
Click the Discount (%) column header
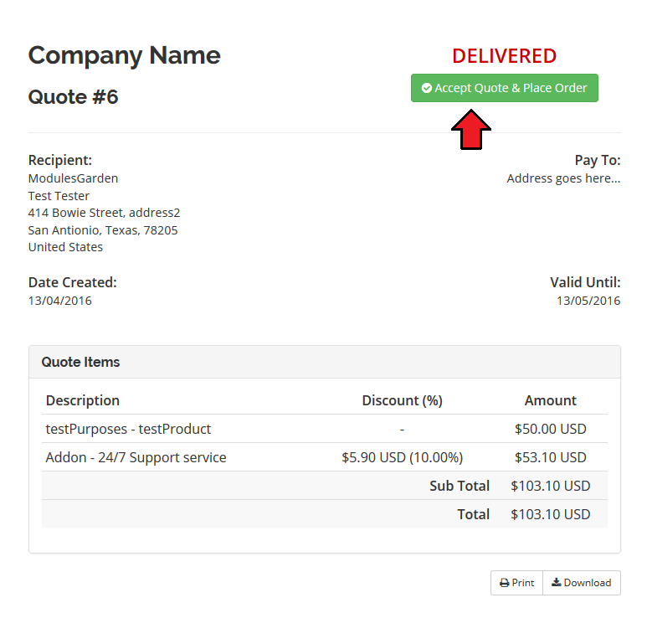point(403,400)
